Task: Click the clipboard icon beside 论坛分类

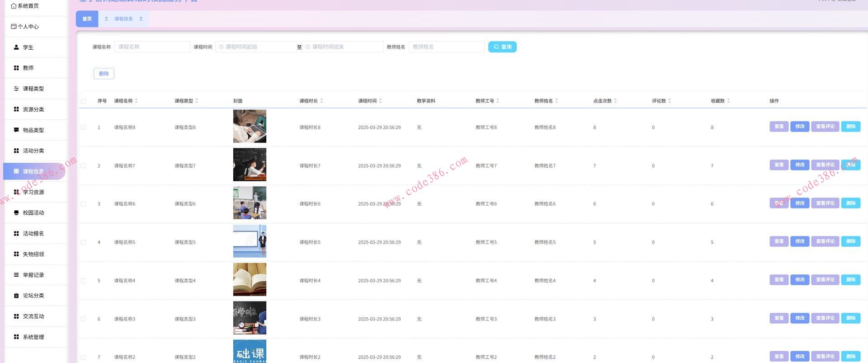Action: [x=16, y=296]
